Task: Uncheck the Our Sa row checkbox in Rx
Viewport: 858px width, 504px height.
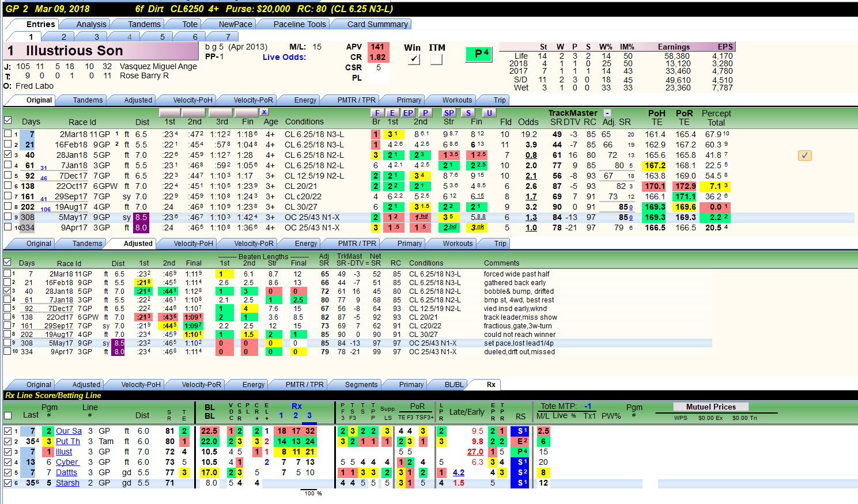Action: click(x=7, y=431)
